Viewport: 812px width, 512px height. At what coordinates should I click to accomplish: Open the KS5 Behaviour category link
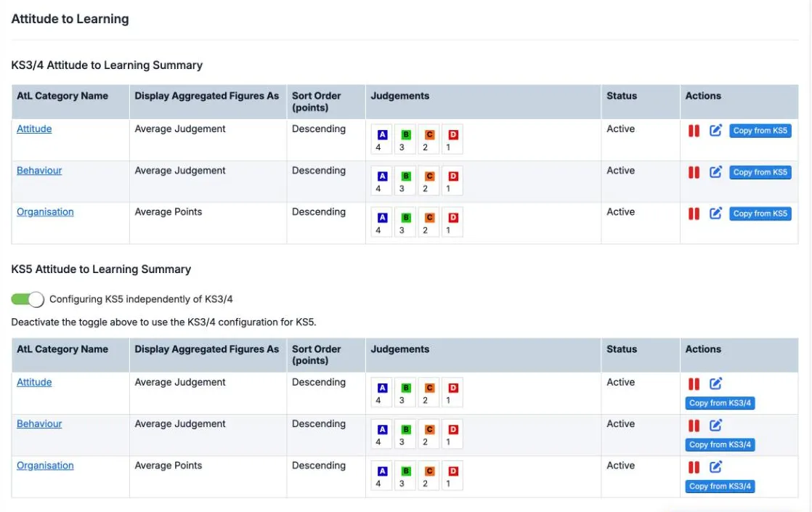(39, 423)
